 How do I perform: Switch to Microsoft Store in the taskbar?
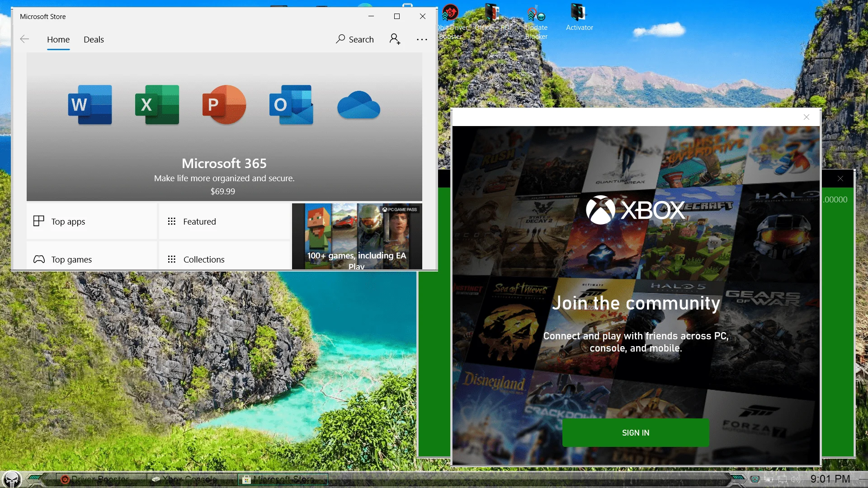point(283,479)
